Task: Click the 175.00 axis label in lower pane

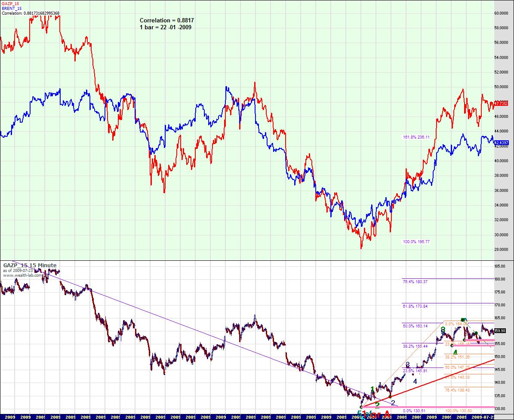Action: pyautogui.click(x=500, y=292)
